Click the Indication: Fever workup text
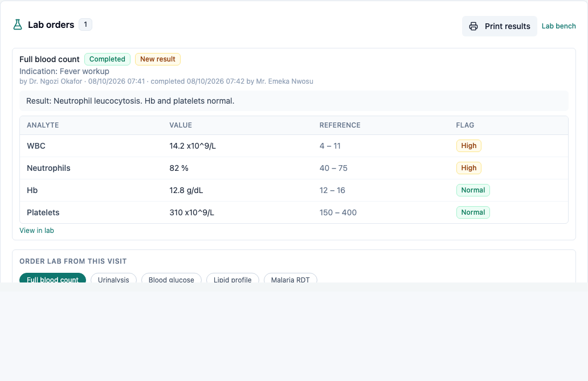The image size is (588, 381). (x=64, y=71)
